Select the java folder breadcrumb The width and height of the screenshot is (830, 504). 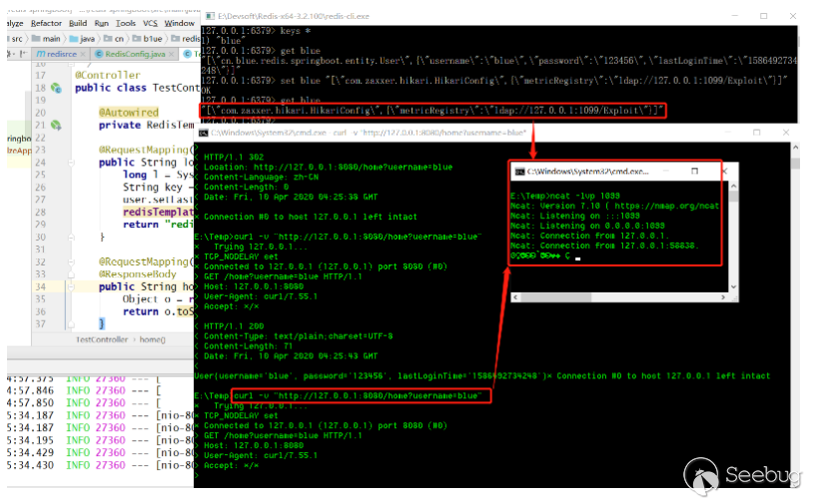82,39
